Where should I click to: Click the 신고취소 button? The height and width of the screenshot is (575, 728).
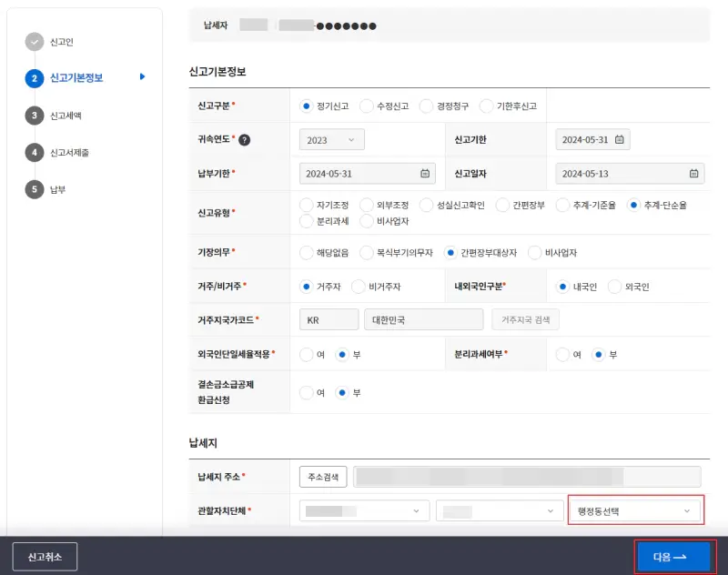(x=45, y=557)
